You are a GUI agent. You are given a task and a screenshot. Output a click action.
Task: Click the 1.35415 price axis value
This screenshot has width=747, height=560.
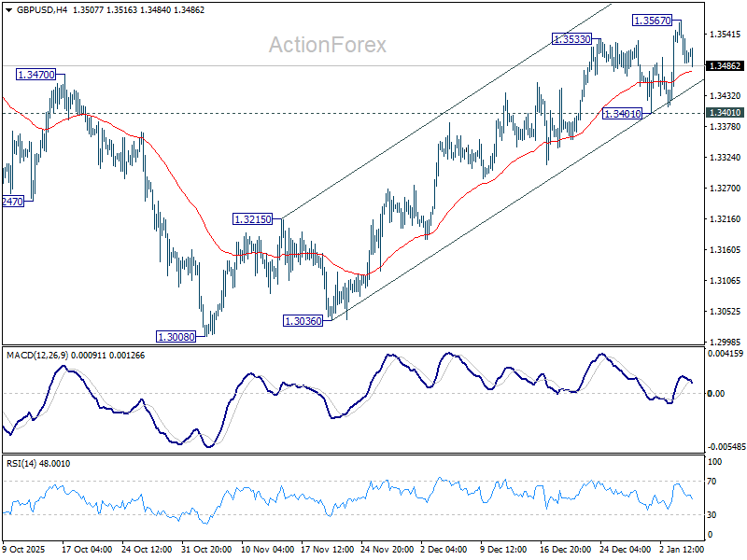pos(726,35)
